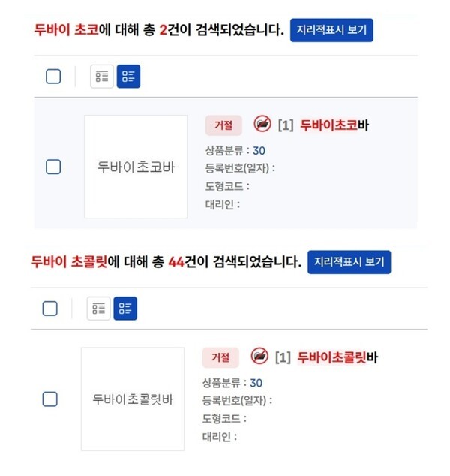Switch to detailed view in 두바이 초코 results
The width and height of the screenshot is (450, 476).
tap(128, 77)
